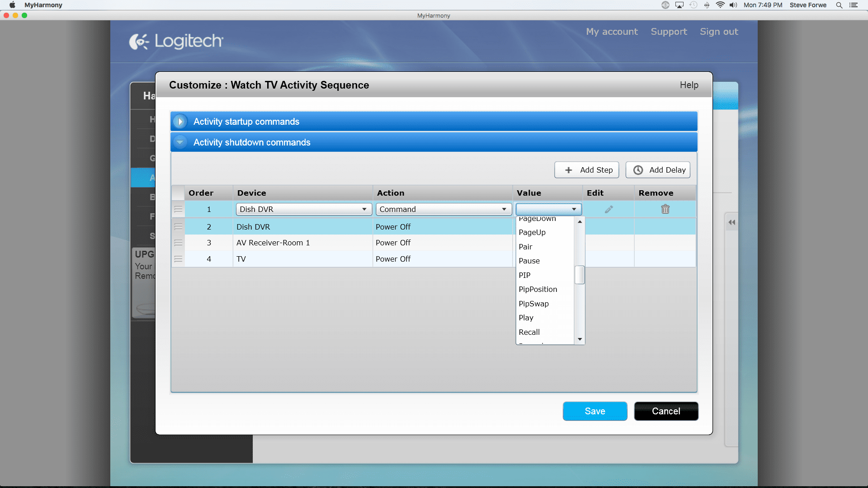
Task: Click the Logitech logo
Action: coord(176,41)
